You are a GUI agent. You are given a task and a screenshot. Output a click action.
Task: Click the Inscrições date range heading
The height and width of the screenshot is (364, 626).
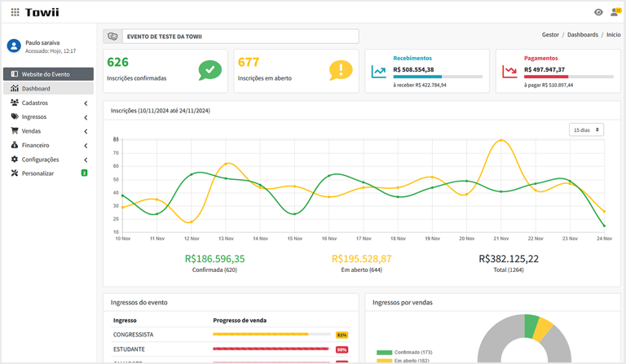(x=161, y=111)
